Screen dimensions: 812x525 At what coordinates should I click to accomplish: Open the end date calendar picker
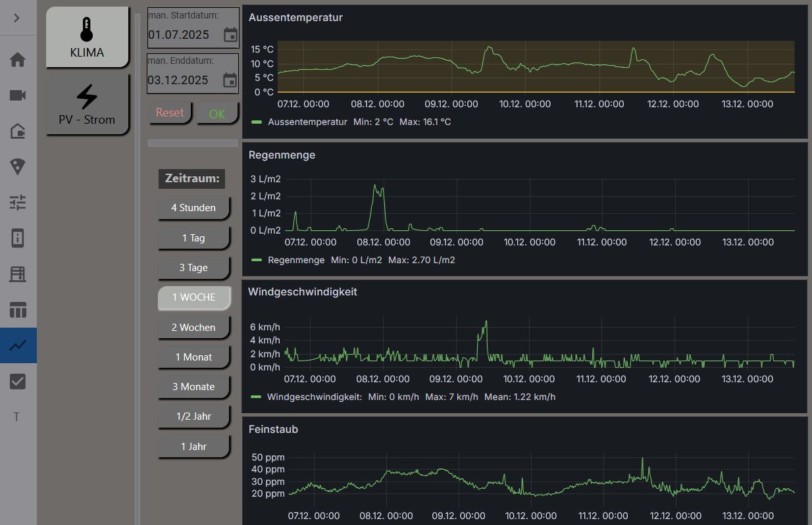pos(230,80)
